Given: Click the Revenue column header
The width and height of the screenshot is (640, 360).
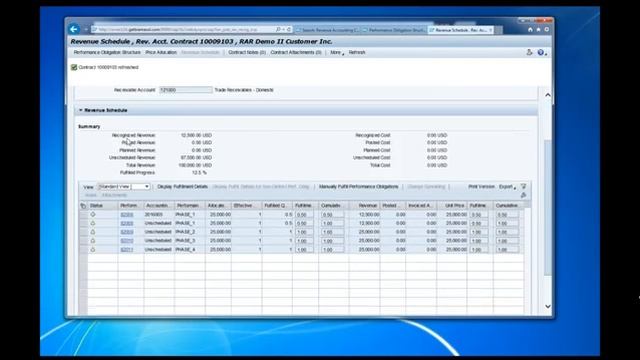Looking at the screenshot, I should 364,206.
